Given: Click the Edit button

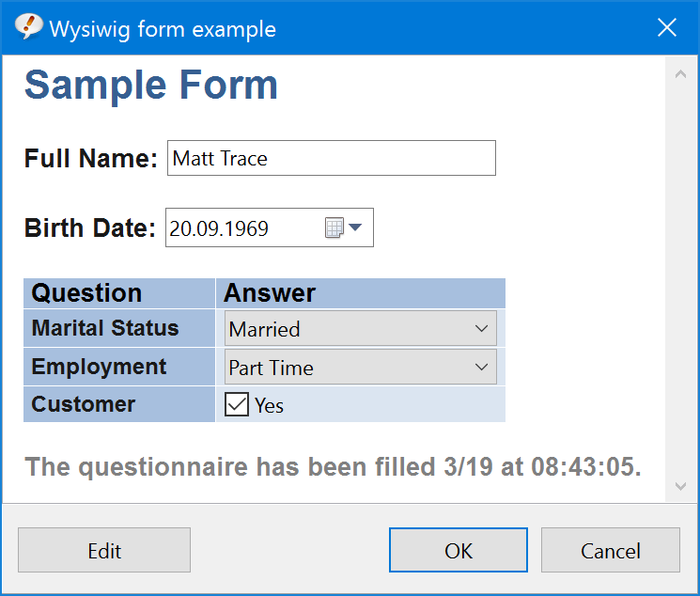Looking at the screenshot, I should tap(104, 550).
